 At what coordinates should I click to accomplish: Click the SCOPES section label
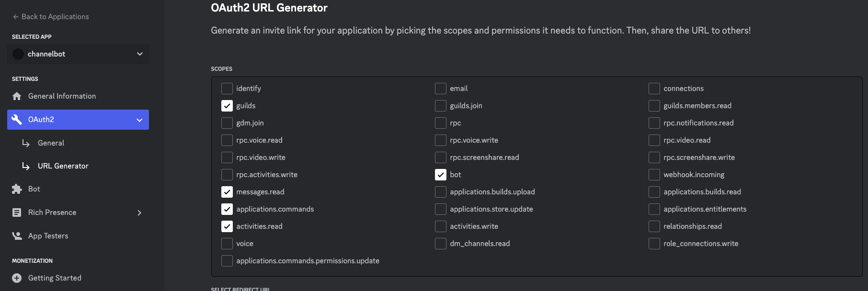pos(221,69)
